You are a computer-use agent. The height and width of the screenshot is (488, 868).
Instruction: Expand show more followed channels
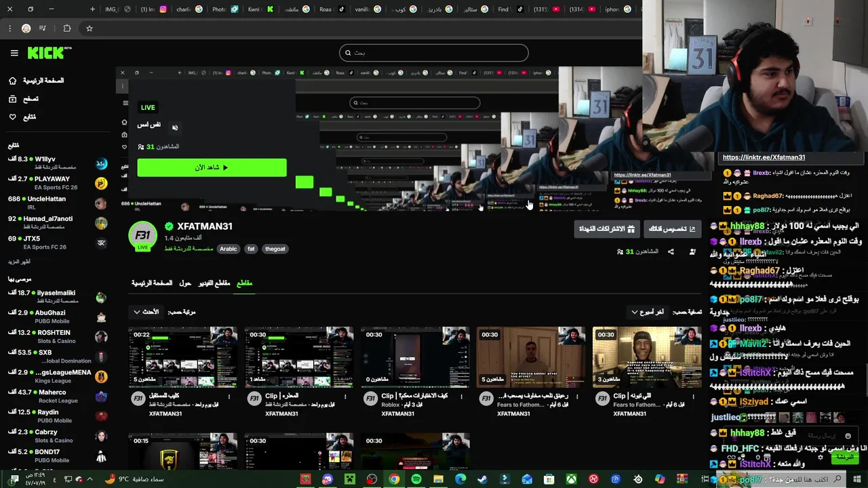click(x=19, y=262)
